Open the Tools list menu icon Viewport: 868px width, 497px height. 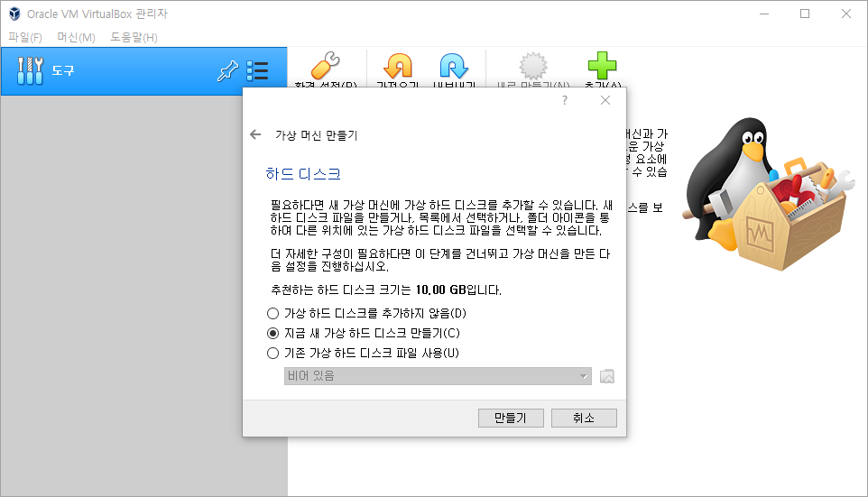coord(257,71)
